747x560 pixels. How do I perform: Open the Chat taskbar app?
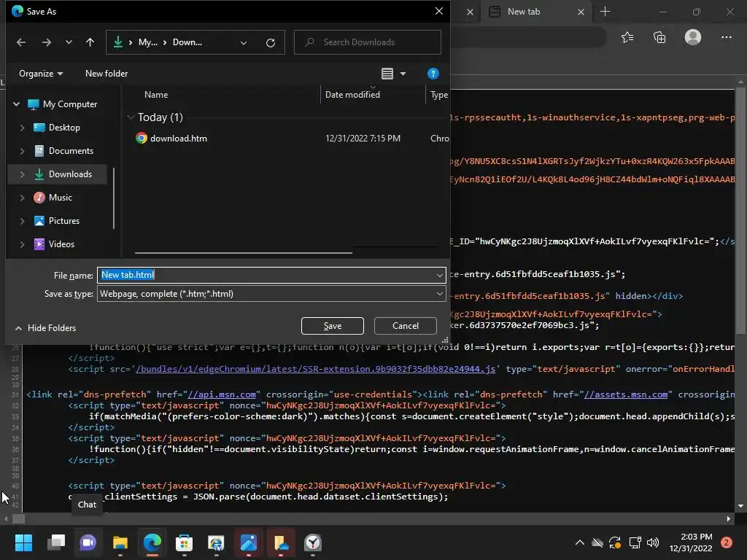coord(88,542)
